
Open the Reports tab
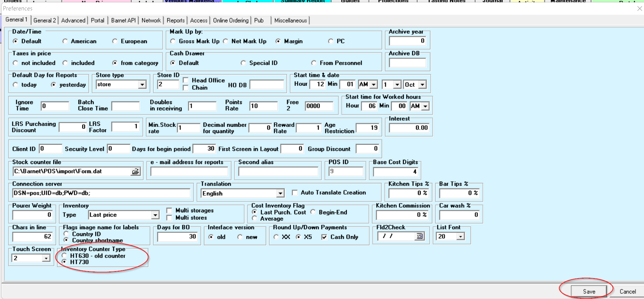[x=176, y=21]
